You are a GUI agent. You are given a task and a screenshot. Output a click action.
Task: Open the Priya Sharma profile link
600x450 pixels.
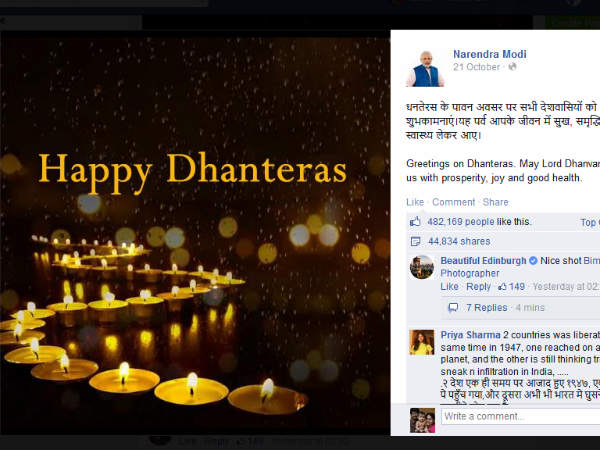click(x=470, y=335)
